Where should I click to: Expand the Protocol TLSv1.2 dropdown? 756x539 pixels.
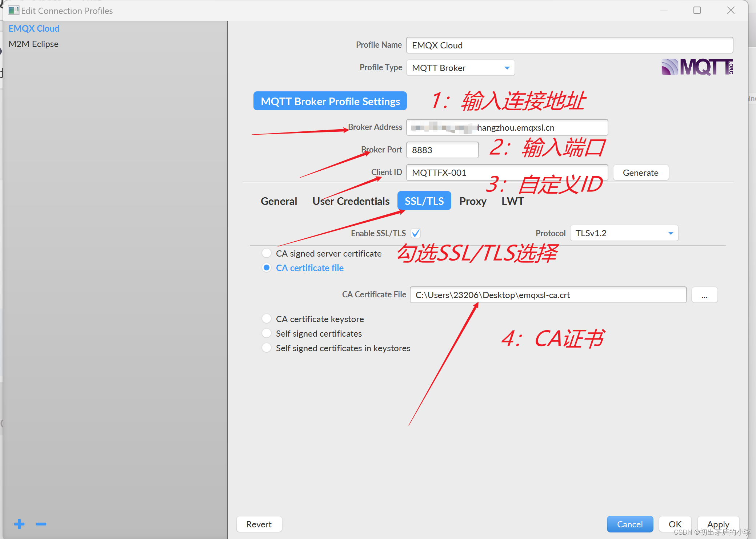pos(624,233)
